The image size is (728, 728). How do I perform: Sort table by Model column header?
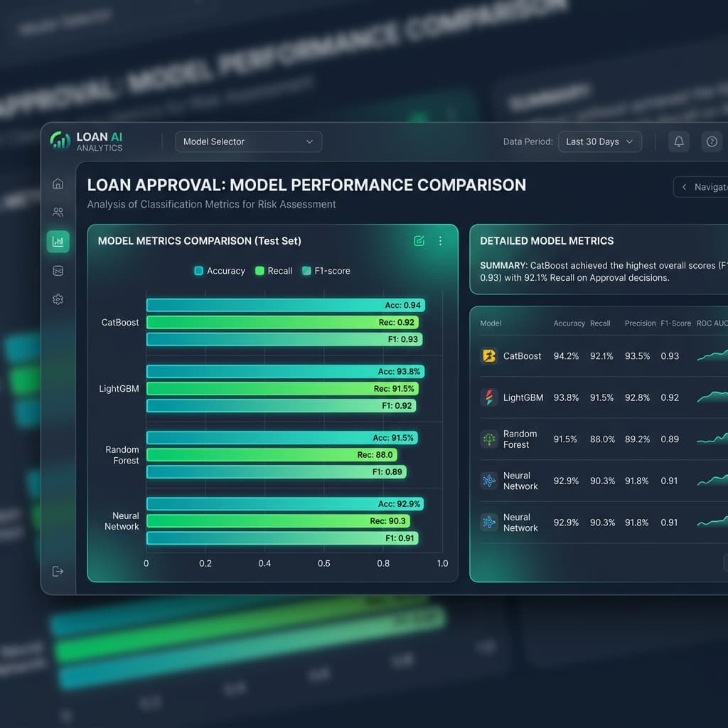point(491,323)
